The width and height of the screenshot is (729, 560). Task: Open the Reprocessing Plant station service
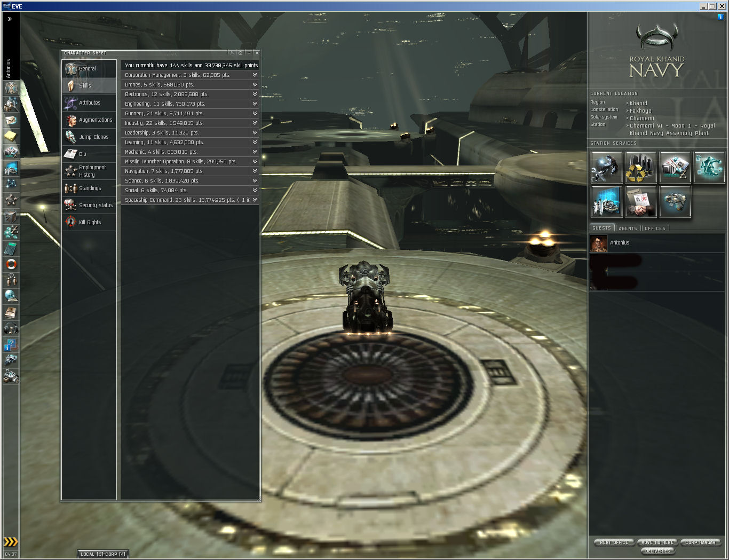pos(640,167)
